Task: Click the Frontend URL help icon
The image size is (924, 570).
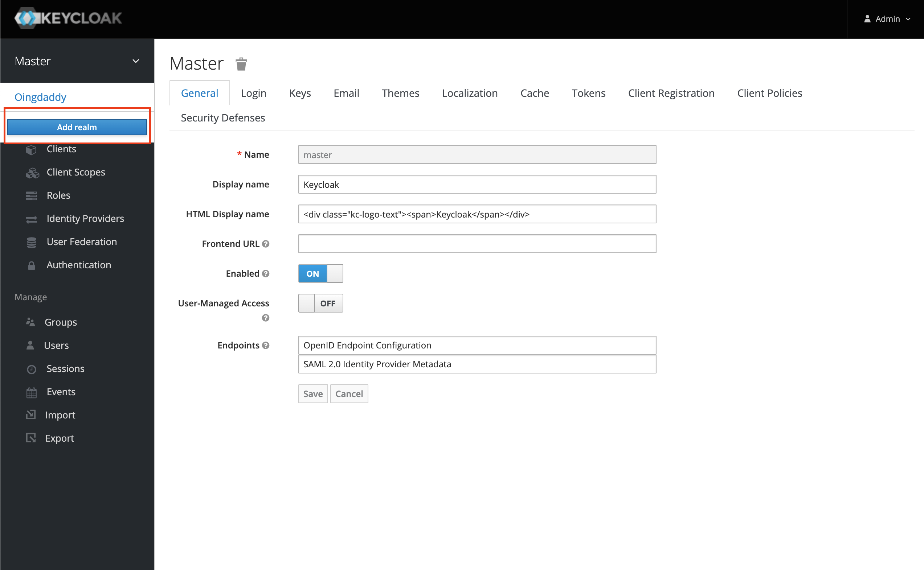Action: click(x=266, y=244)
